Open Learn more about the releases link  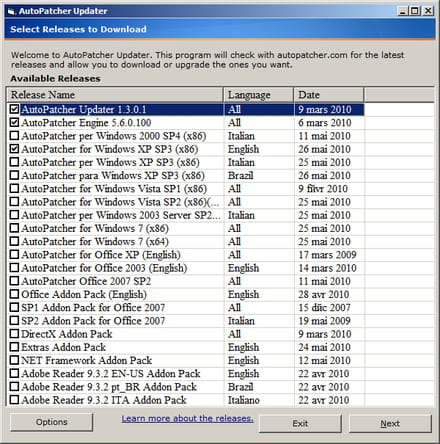187,418
